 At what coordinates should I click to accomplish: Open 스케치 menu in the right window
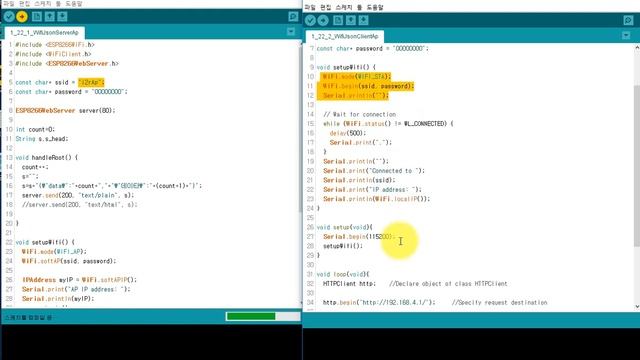[x=344, y=7]
